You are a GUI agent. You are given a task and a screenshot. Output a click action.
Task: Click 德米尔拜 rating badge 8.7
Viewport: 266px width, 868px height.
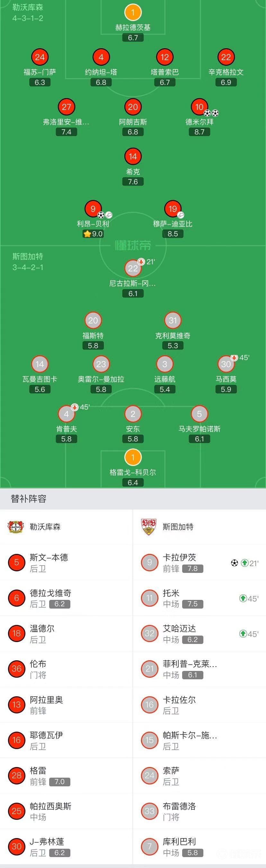[x=199, y=132]
